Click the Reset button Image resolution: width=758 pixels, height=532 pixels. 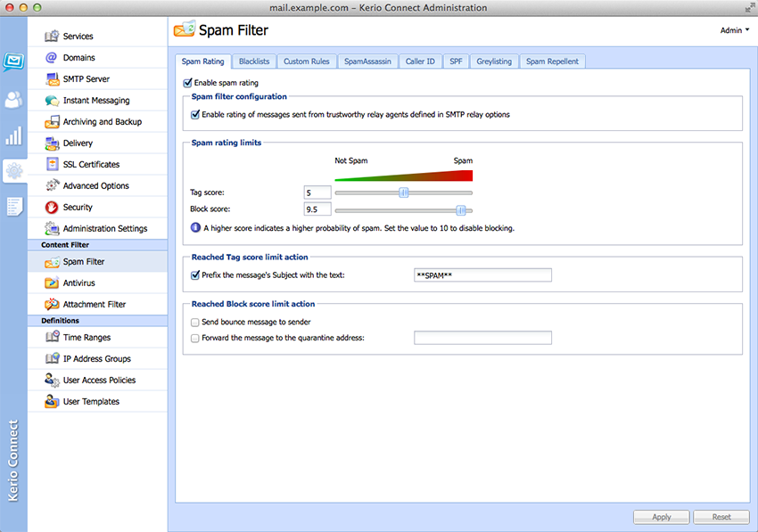(721, 517)
